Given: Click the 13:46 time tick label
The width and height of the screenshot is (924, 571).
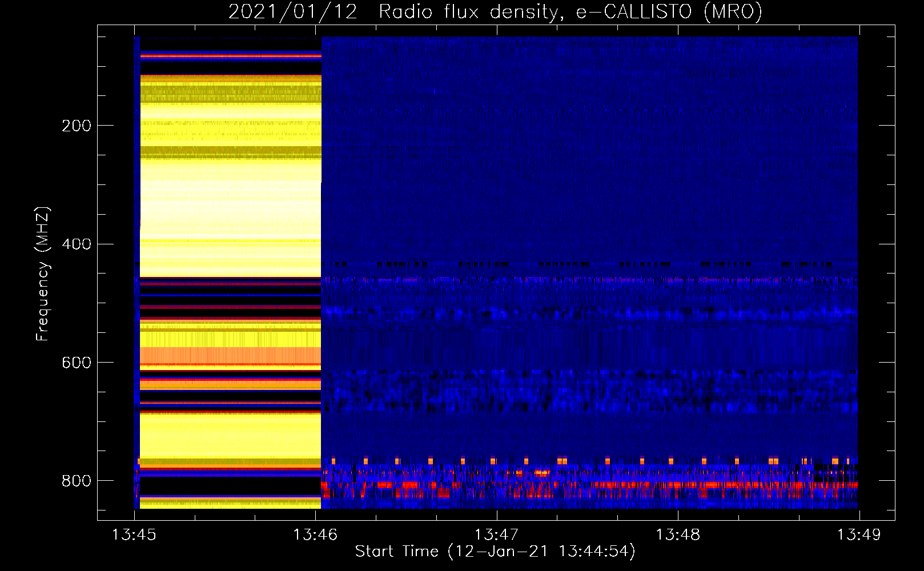Looking at the screenshot, I should pos(315,535).
